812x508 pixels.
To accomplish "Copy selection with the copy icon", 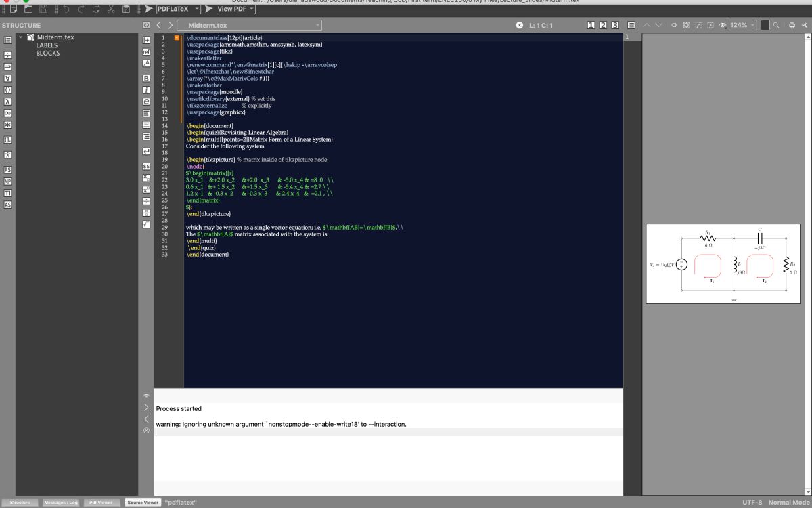I will (x=96, y=9).
